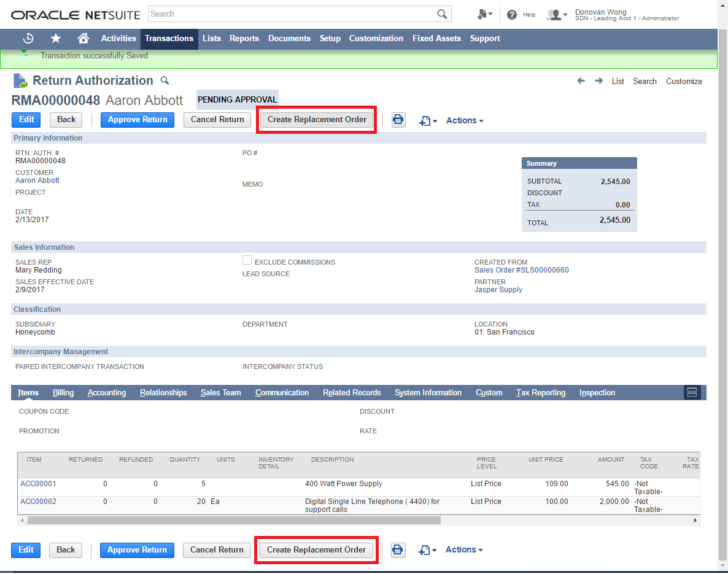Open the Jasper Supply partner link
The height and width of the screenshot is (574, 728).
tap(498, 289)
